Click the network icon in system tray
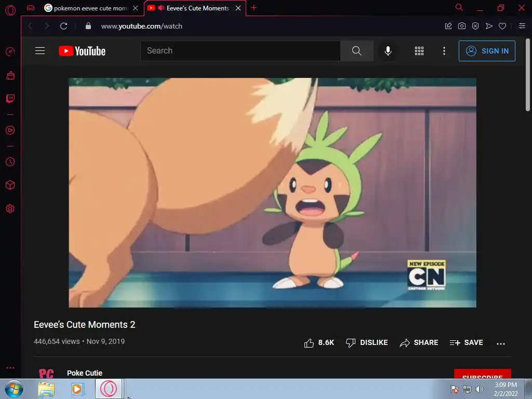The height and width of the screenshot is (399, 532). coord(467,389)
